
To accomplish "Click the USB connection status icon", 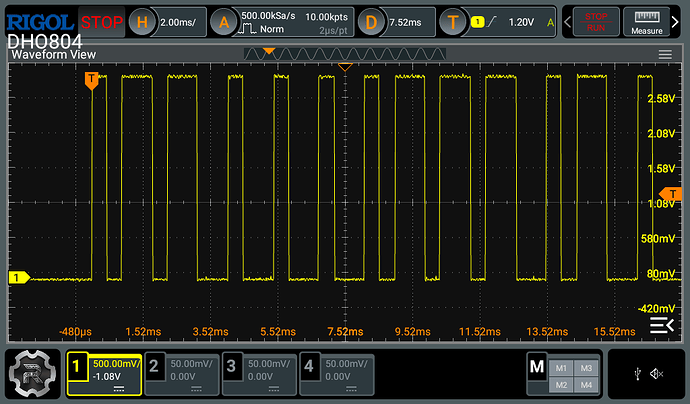I will [637, 374].
